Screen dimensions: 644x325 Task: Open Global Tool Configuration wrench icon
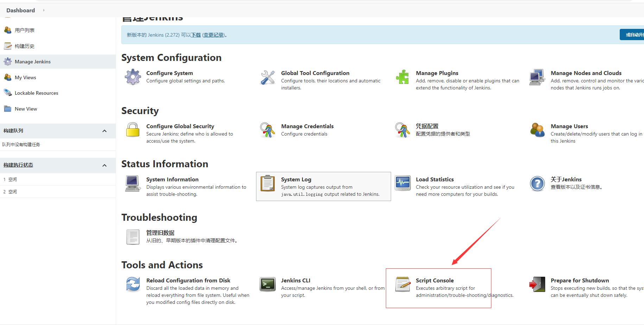tap(268, 77)
